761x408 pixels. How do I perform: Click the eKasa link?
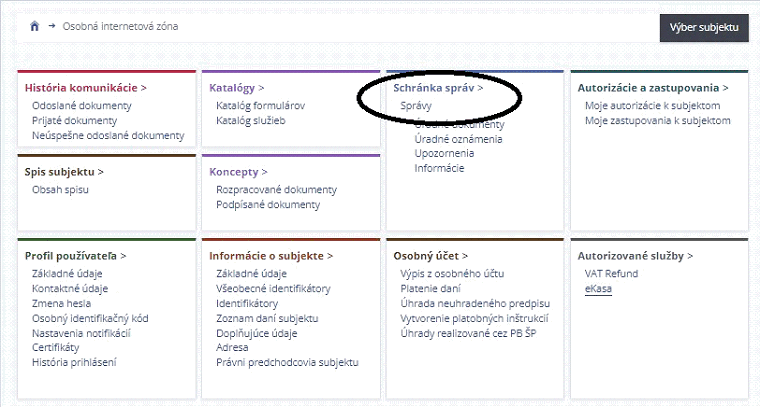point(598,289)
